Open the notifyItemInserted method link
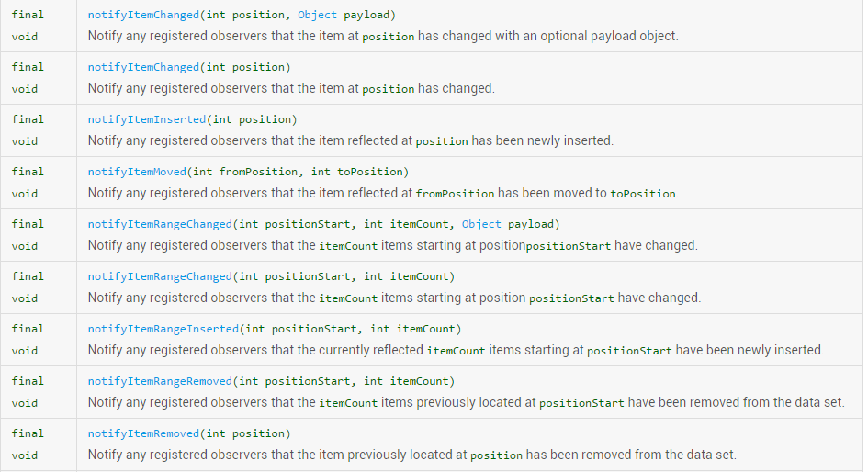This screenshot has width=868, height=472. 147,120
